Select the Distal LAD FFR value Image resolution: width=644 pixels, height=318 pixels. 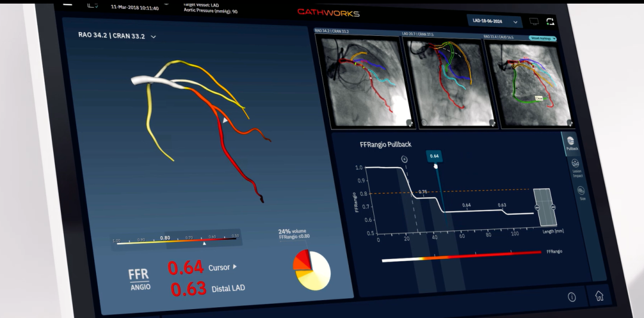pos(188,289)
